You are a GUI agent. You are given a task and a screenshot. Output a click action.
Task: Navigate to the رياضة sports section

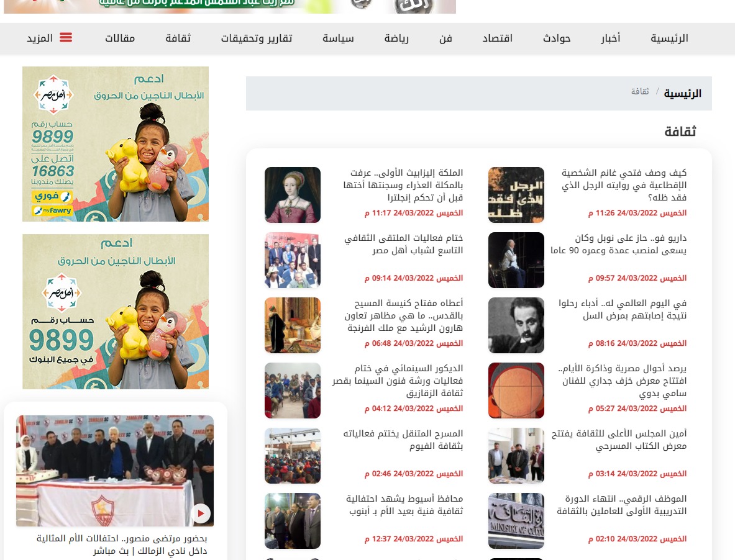pos(396,38)
